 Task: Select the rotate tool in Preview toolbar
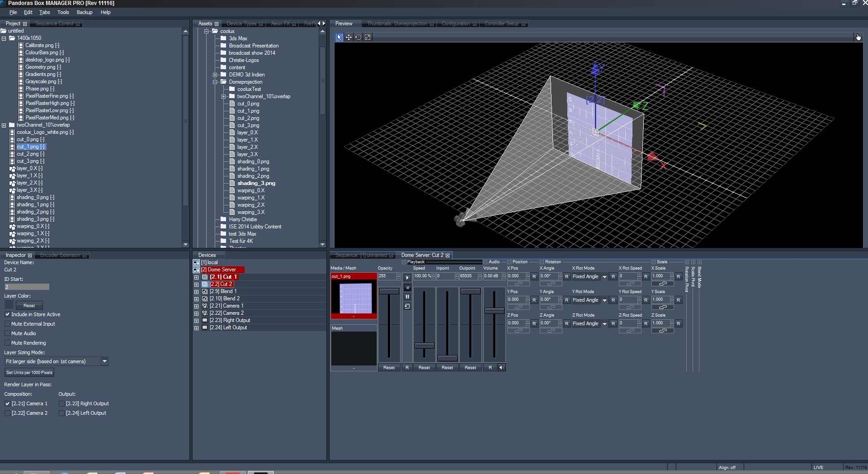click(x=358, y=38)
